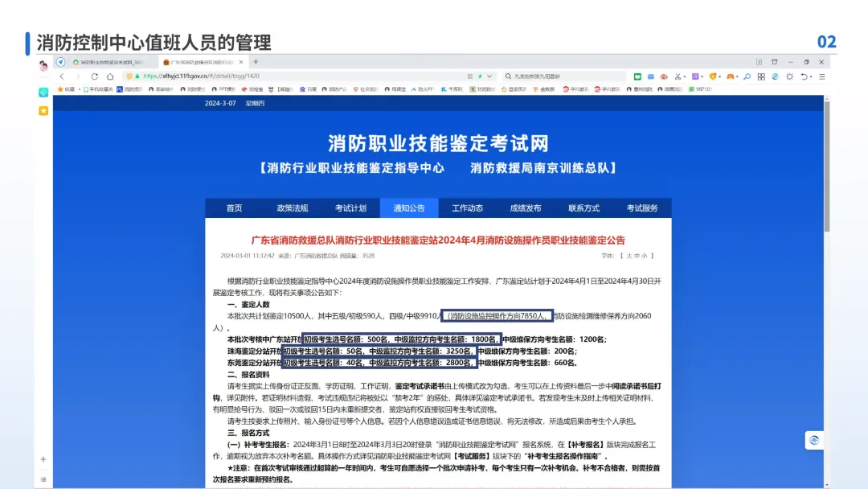The height and width of the screenshot is (489, 868).
Task: Go to the browser home page icon
Action: point(110,76)
